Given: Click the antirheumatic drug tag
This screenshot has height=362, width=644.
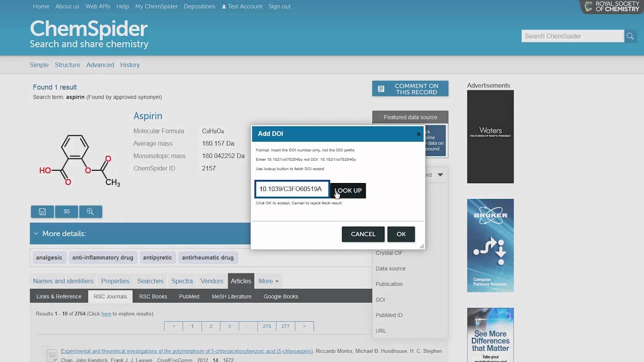Looking at the screenshot, I should click(208, 257).
